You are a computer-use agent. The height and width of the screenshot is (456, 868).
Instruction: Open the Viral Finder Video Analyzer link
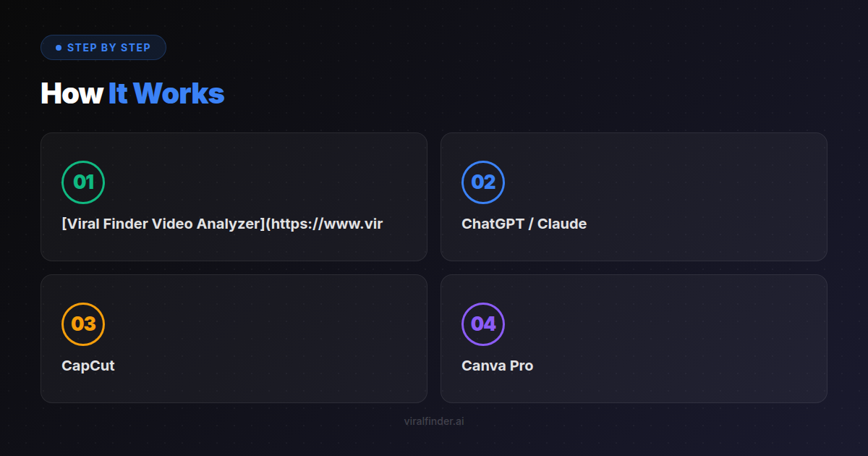coord(222,224)
